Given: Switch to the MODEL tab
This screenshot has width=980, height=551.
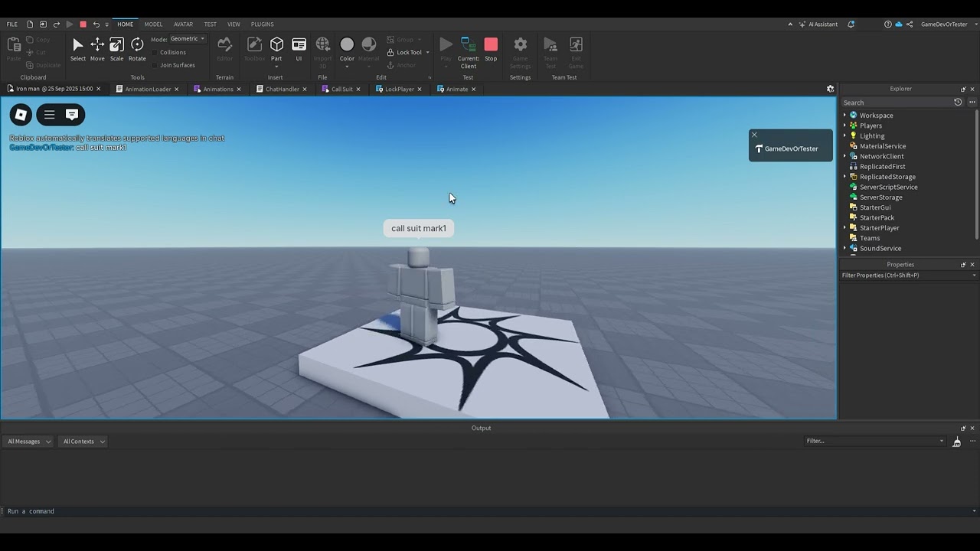Looking at the screenshot, I should pyautogui.click(x=153, y=24).
